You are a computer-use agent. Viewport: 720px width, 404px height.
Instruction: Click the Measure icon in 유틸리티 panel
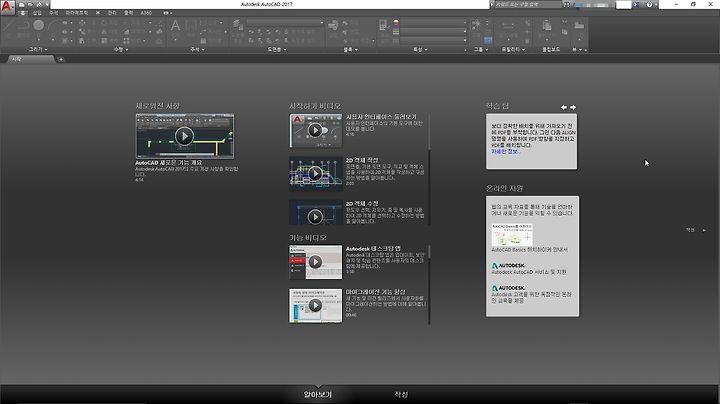[x=508, y=26]
